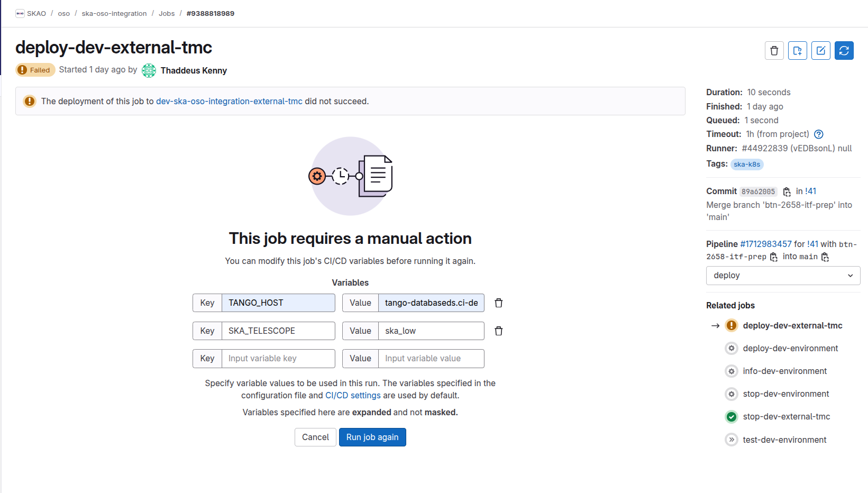Open the deploy-dev-environment related job
This screenshot has height=493, width=868.
(790, 349)
